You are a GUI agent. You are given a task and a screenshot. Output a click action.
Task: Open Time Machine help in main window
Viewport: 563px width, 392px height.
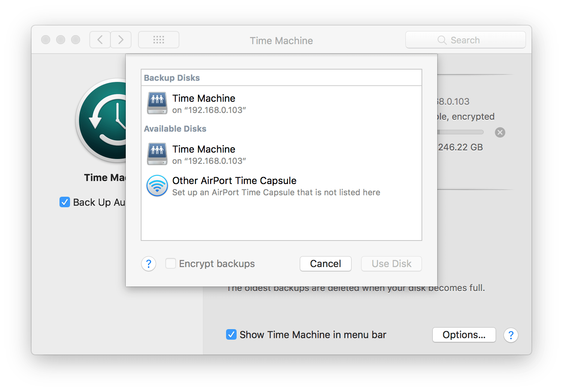pos(511,335)
